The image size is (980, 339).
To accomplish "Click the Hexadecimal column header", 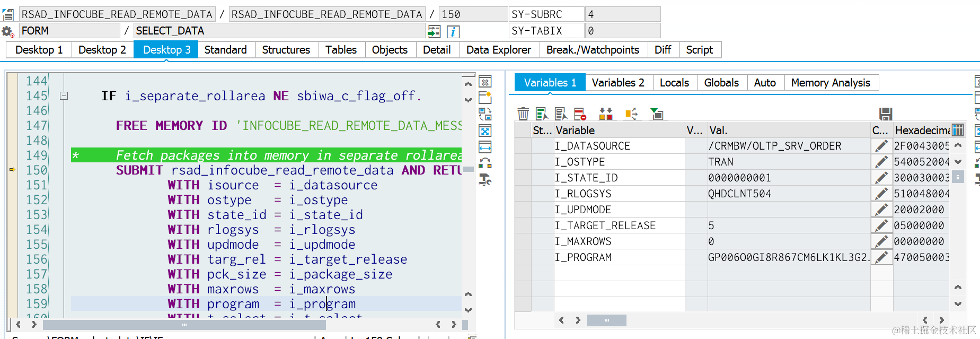I will coord(922,130).
